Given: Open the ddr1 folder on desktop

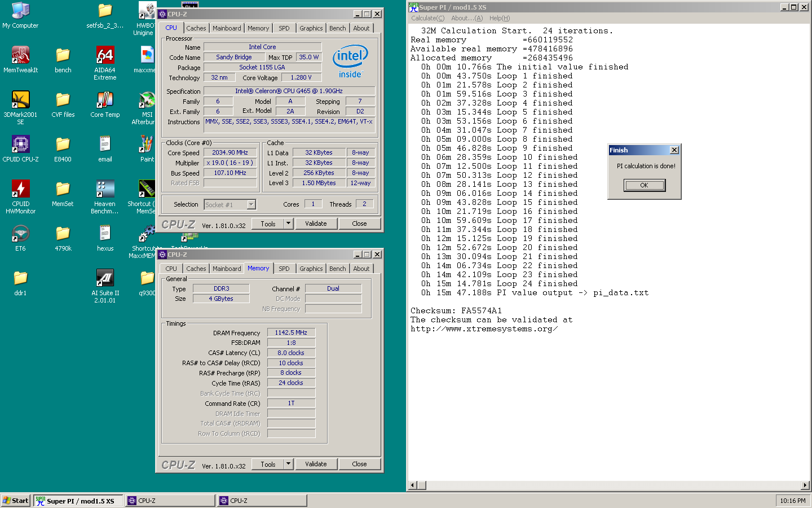Looking at the screenshot, I should pos(20,283).
